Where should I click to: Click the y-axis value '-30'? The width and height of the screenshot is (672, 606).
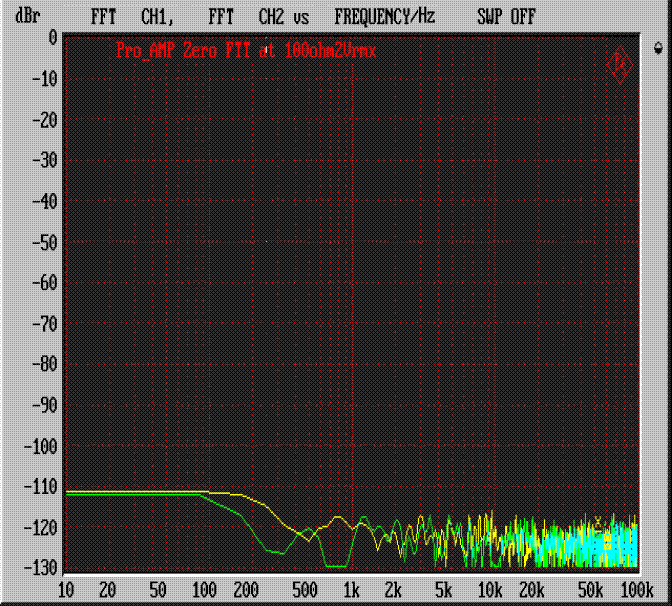pyautogui.click(x=45, y=161)
